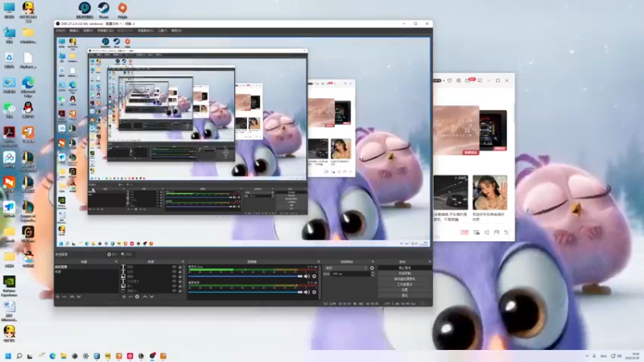This screenshot has height=362, width=644.
Task: Adjust the second mixer channel volume slider
Action: pyautogui.click(x=246, y=292)
